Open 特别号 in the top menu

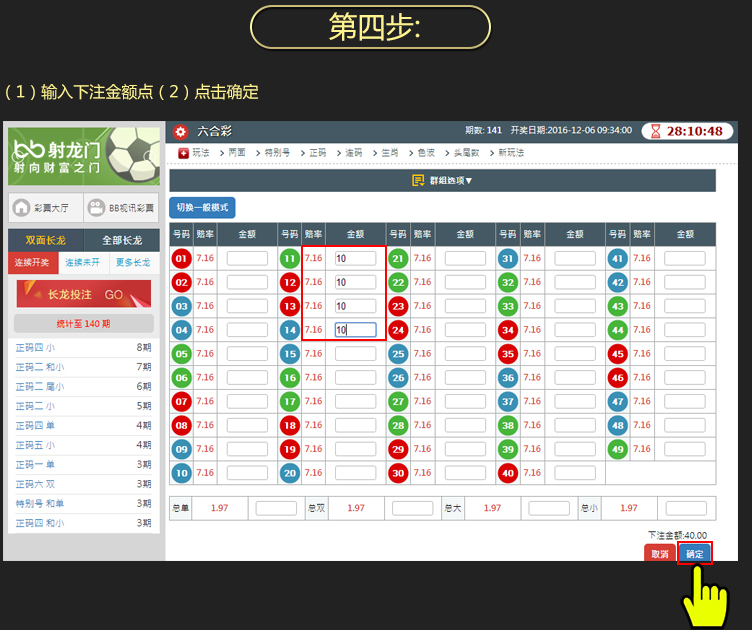pyautogui.click(x=277, y=153)
